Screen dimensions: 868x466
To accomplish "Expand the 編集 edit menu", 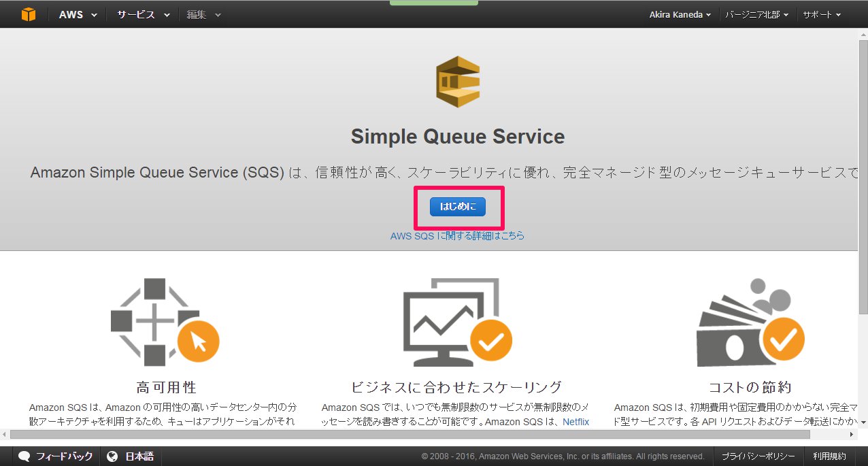I will pyautogui.click(x=204, y=14).
